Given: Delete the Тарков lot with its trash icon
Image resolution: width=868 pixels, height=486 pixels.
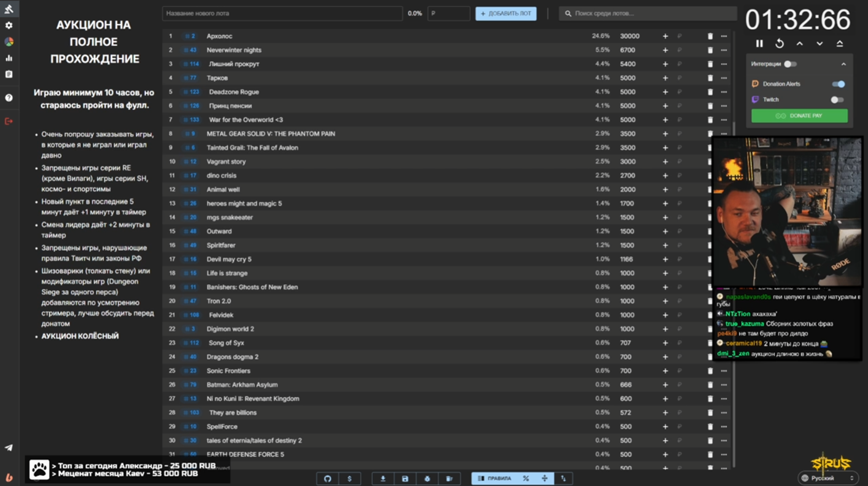Looking at the screenshot, I should (710, 78).
